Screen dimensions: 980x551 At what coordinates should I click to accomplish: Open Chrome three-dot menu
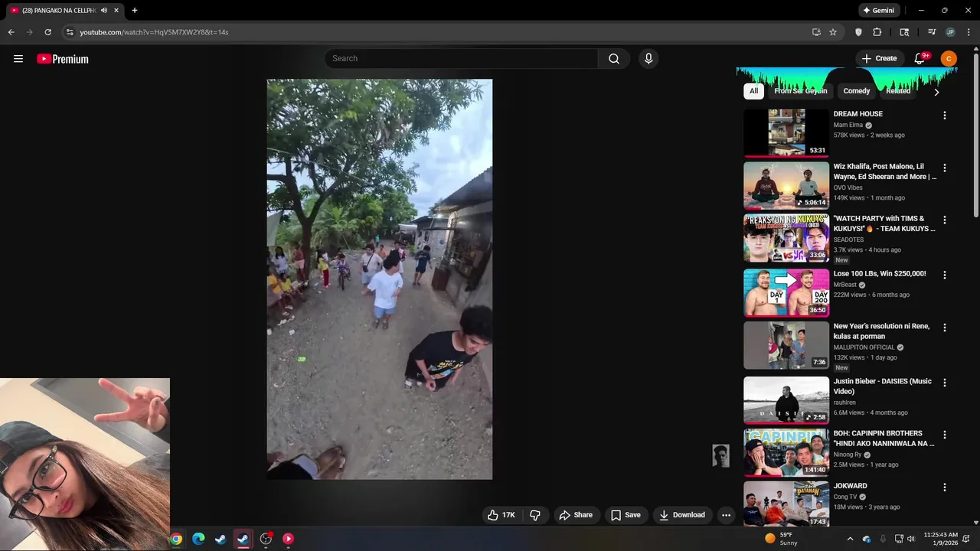[x=969, y=32]
